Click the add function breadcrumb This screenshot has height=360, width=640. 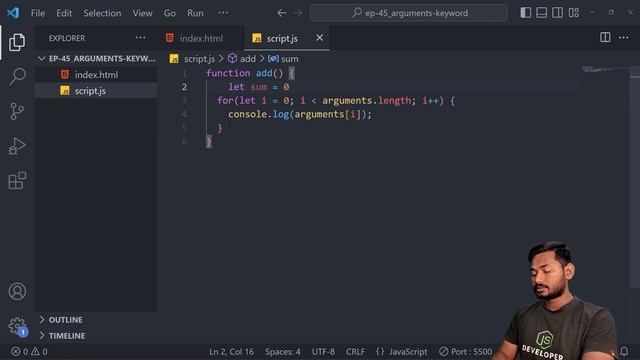pos(242,59)
